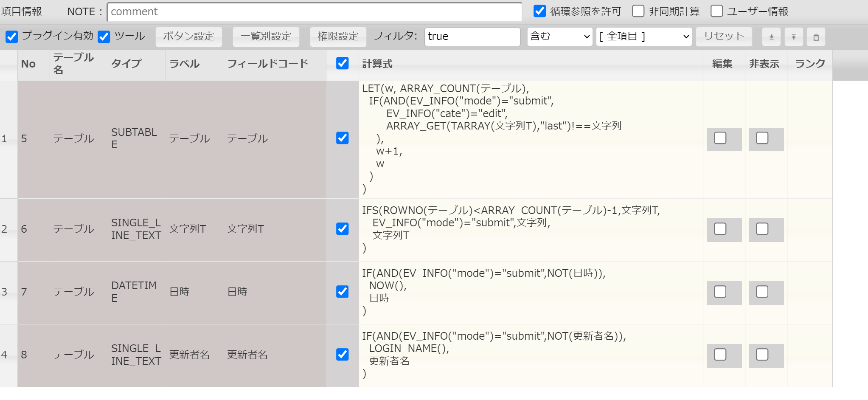Open the [ 全項目 ] filter dropdown
868x400 pixels.
[644, 37]
